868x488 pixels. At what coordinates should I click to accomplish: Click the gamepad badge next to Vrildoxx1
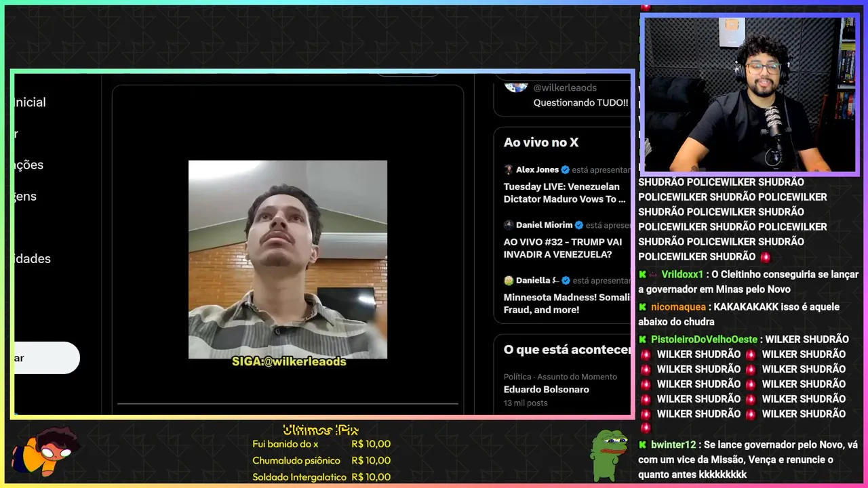653,274
